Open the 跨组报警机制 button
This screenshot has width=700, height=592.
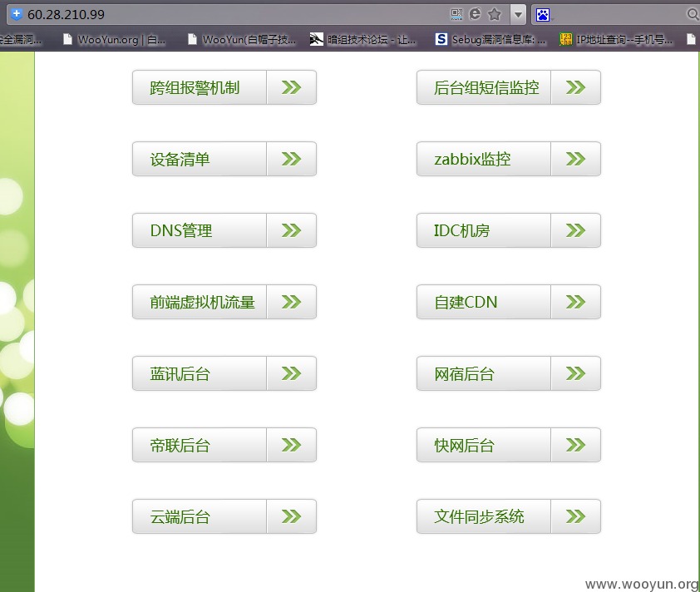[224, 87]
